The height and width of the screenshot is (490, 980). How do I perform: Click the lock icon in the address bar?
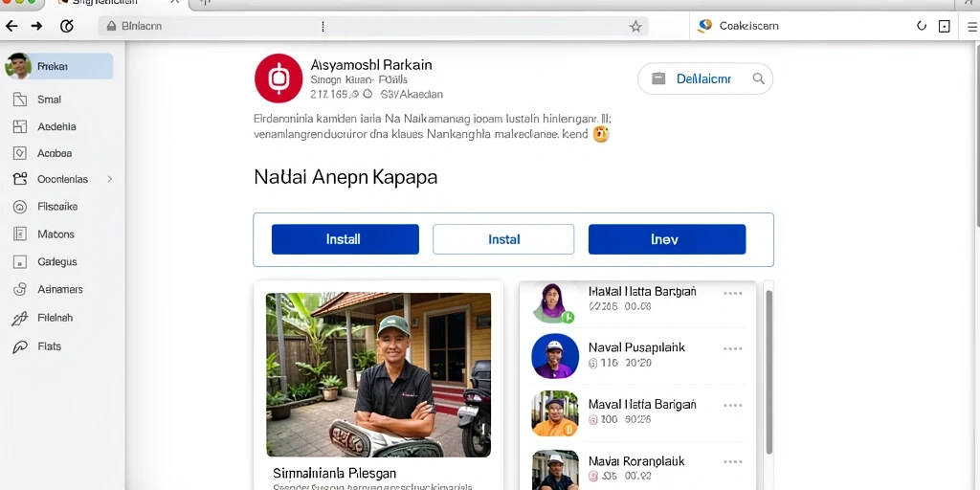[x=111, y=26]
